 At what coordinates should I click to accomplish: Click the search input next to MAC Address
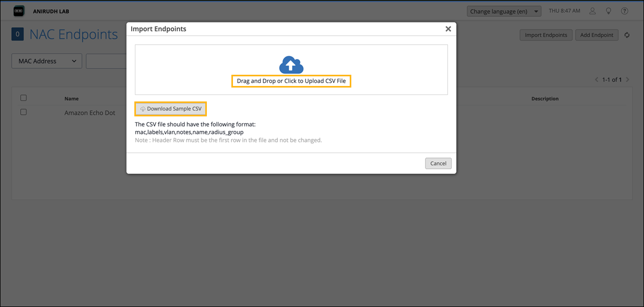(x=106, y=61)
